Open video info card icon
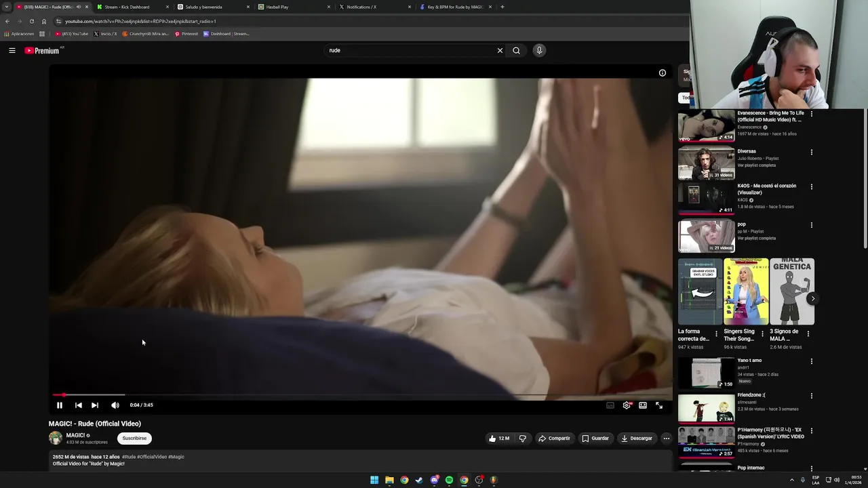 pyautogui.click(x=663, y=73)
